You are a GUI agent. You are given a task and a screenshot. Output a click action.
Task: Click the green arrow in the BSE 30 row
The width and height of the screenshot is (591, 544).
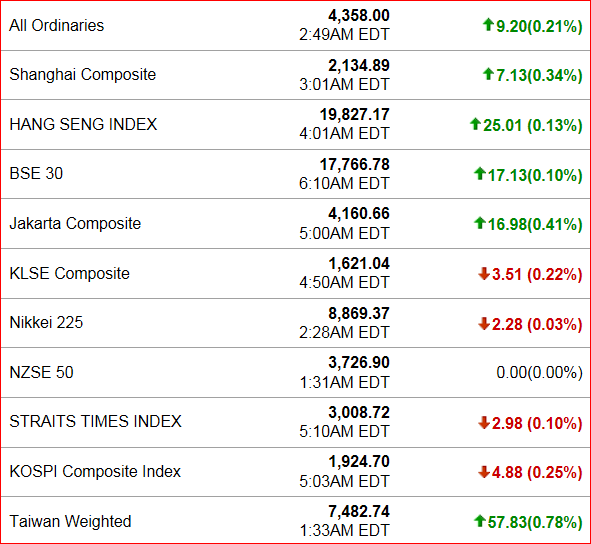[480, 174]
